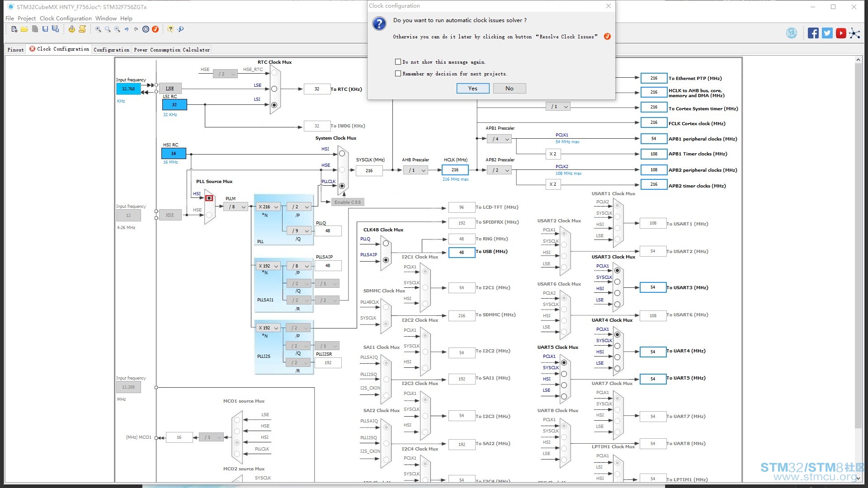Check 'Do not show this message again'
Viewport: 868px width, 488px height.
(398, 62)
